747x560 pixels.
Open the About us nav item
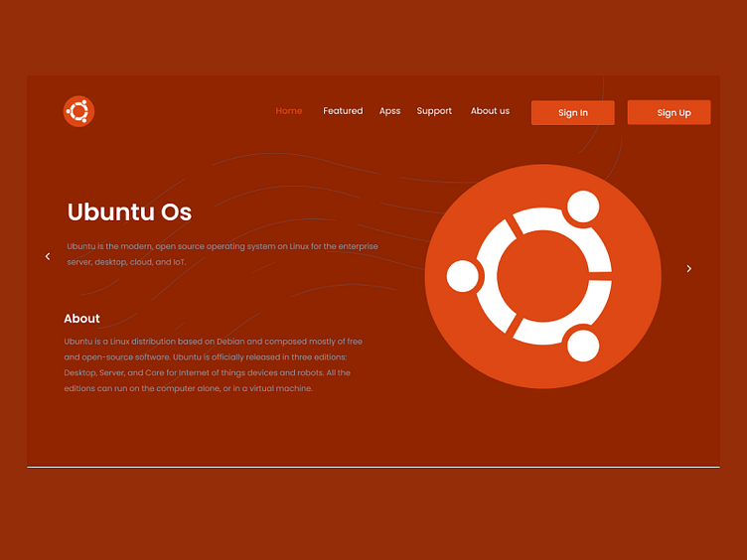point(491,111)
